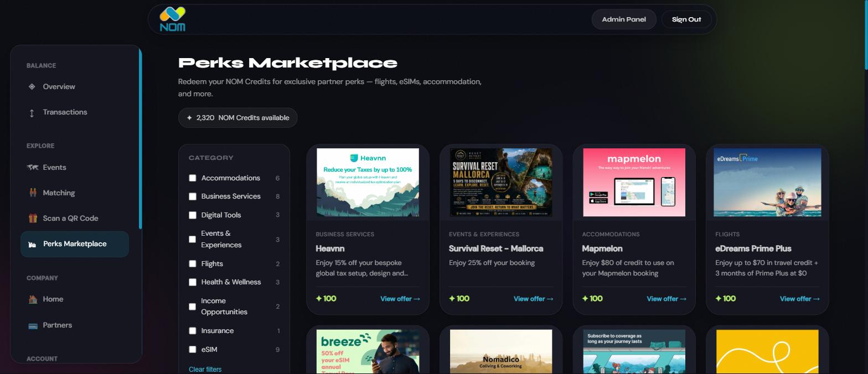Click the Heavnn 100 credits price
Screen dimensions: 868x374
tap(326, 299)
